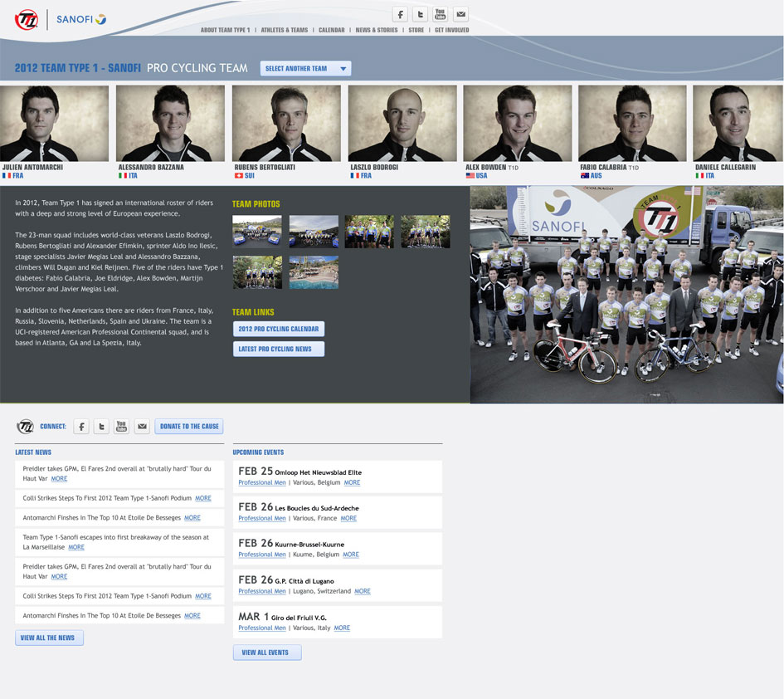Click email icon in Connect bar
784x699 pixels.
point(142,427)
